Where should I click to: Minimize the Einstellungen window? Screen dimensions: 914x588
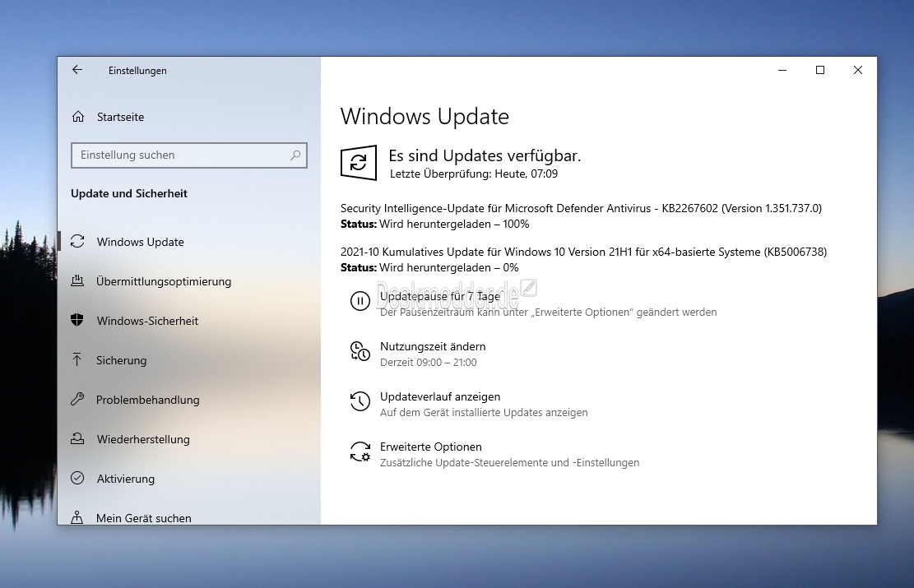[x=782, y=70]
